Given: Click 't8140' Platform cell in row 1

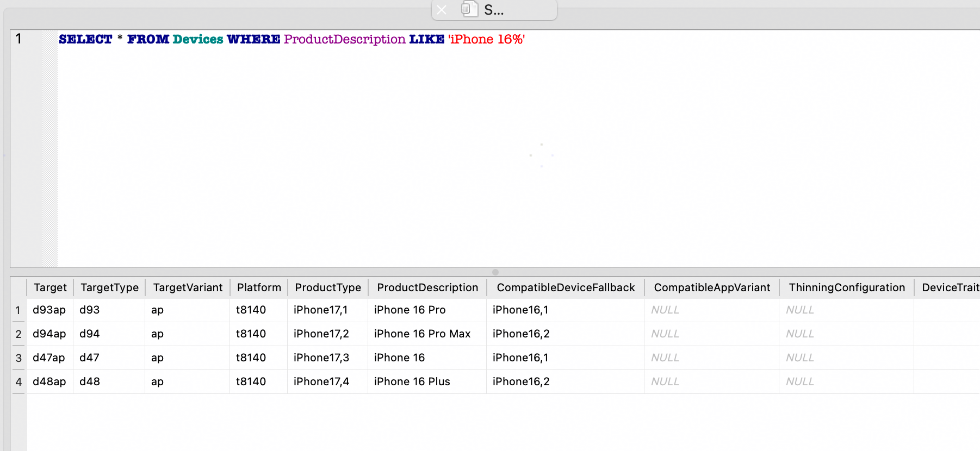Looking at the screenshot, I should (259, 310).
